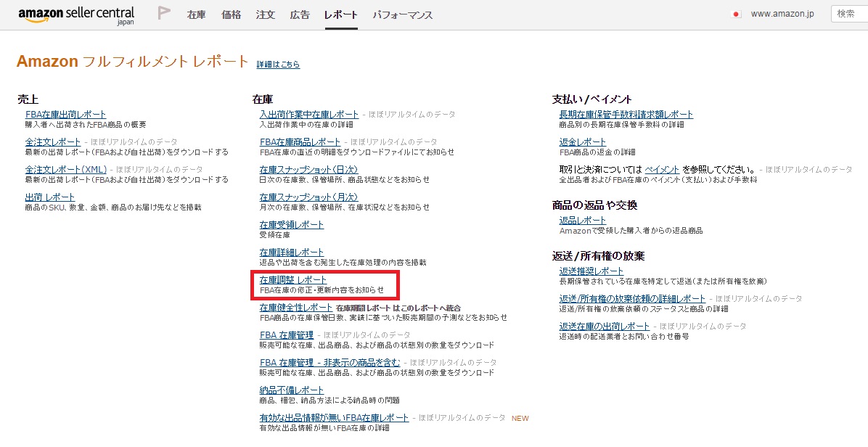Open 在庫スナップショット(日次) report

[309, 170]
